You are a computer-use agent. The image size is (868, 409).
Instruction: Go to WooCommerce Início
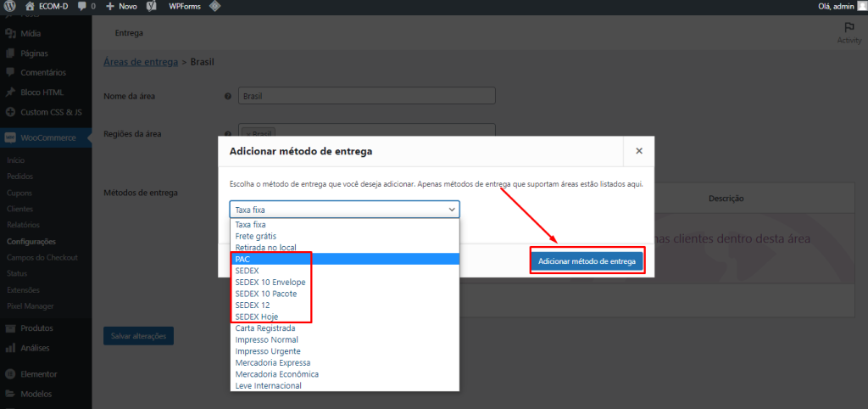coord(15,160)
